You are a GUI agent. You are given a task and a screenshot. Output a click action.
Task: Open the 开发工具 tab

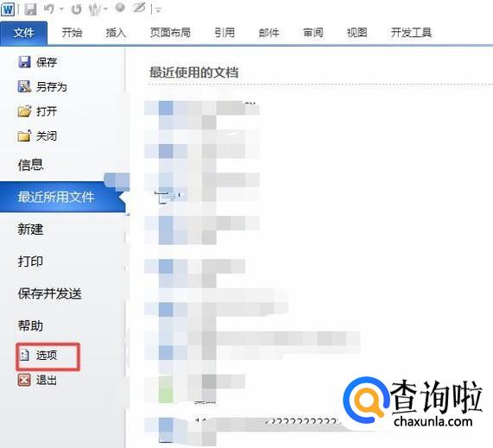[411, 33]
